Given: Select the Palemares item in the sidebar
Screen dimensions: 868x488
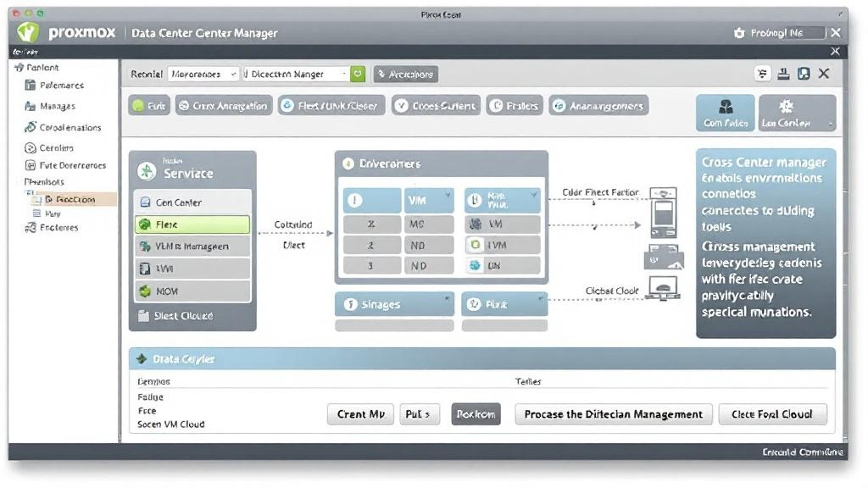Looking at the screenshot, I should (61, 86).
